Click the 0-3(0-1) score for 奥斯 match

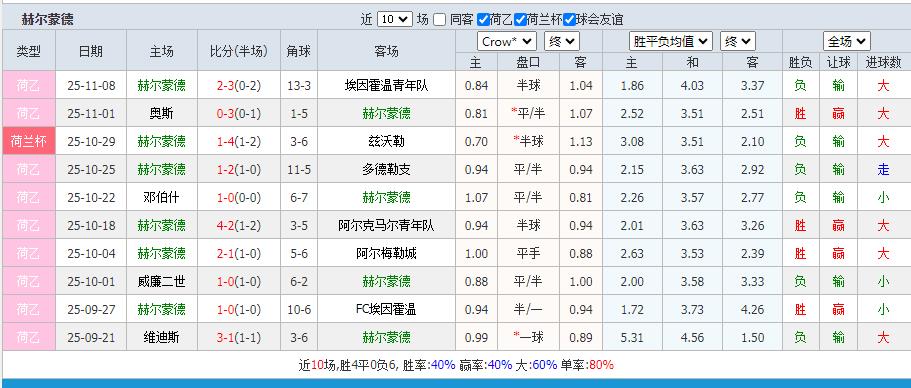(x=239, y=114)
